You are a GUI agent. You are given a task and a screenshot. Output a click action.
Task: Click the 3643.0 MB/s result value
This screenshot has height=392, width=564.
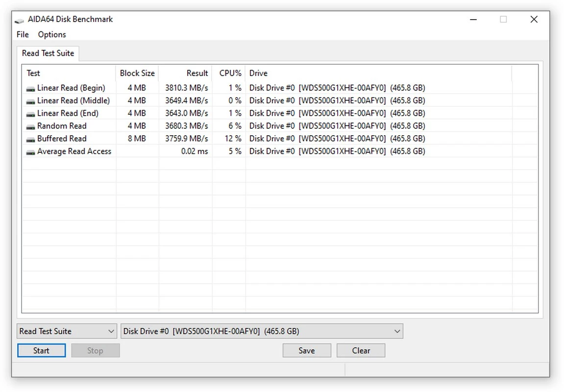186,113
